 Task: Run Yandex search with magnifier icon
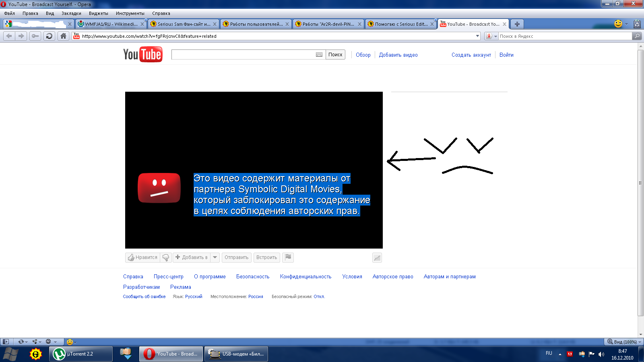click(637, 36)
